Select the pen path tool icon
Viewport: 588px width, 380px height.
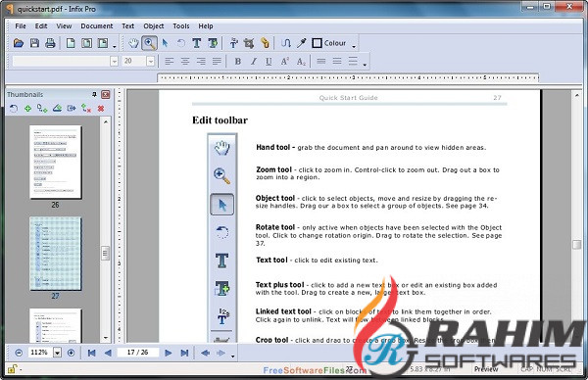coord(286,43)
